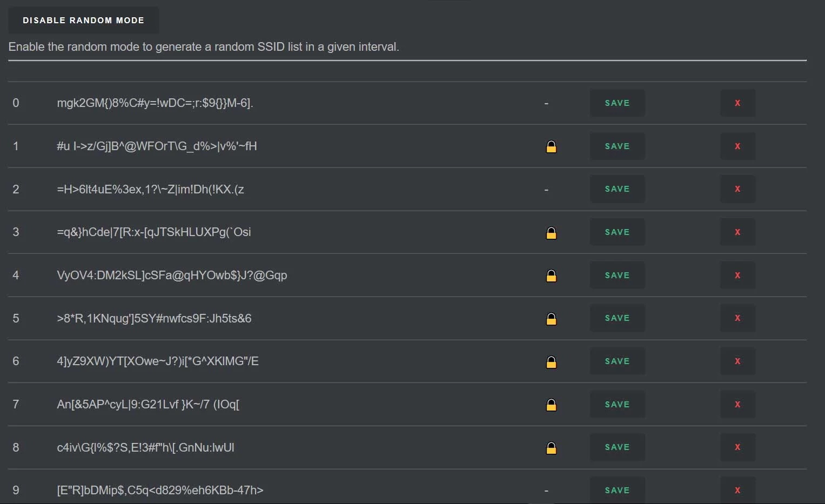Edit SSID name starting with mgk2GM
The image size is (825, 504).
[155, 103]
